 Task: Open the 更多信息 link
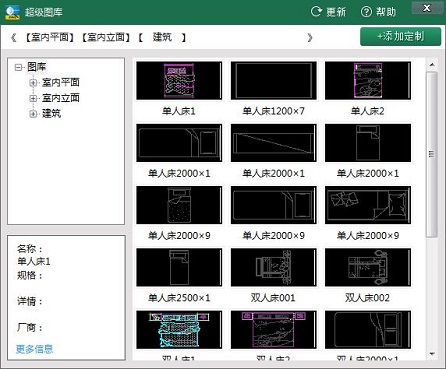34,349
